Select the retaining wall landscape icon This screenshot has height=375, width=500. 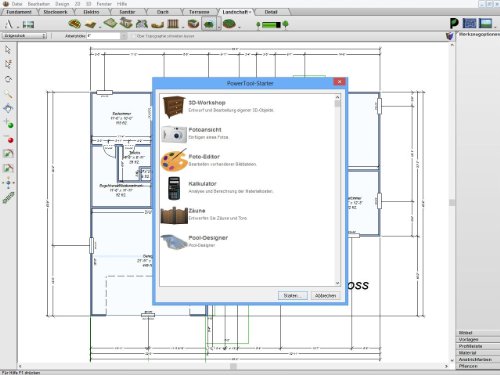pyautogui.click(x=142, y=24)
